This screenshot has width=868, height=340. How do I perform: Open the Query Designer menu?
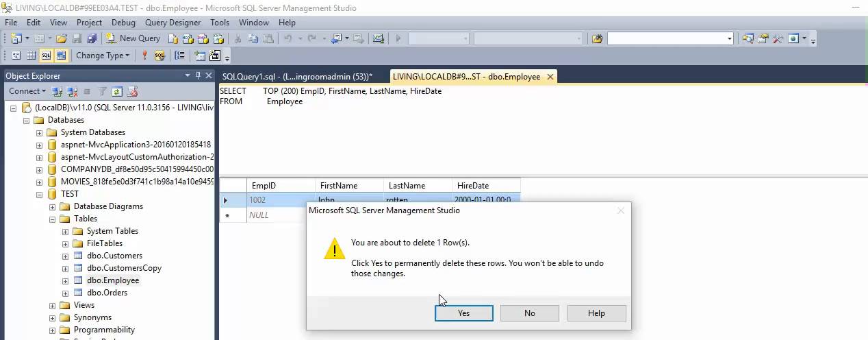173,23
